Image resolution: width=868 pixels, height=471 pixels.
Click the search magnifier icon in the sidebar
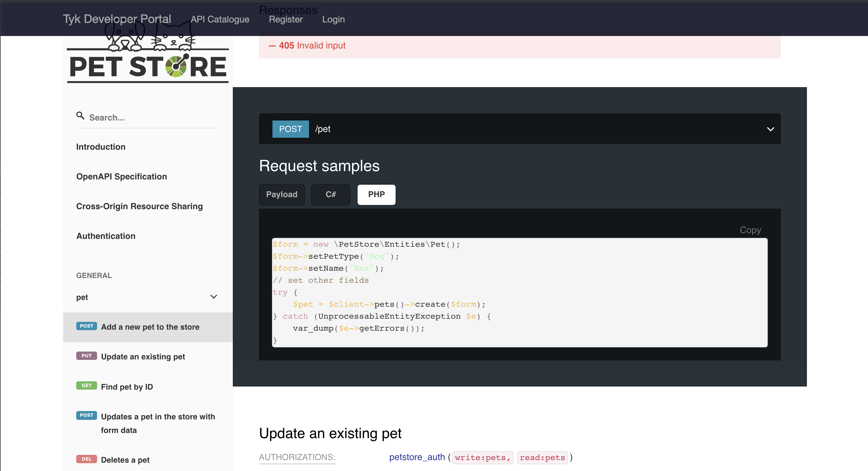coord(80,116)
